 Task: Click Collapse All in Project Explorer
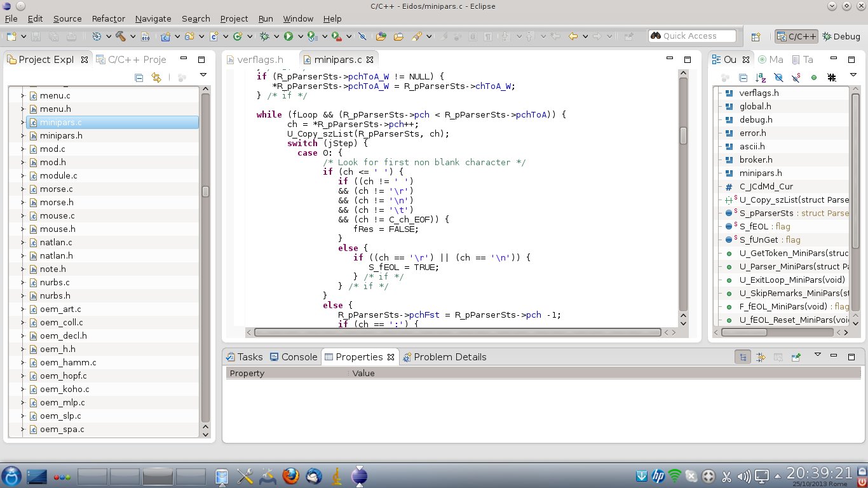[x=139, y=78]
